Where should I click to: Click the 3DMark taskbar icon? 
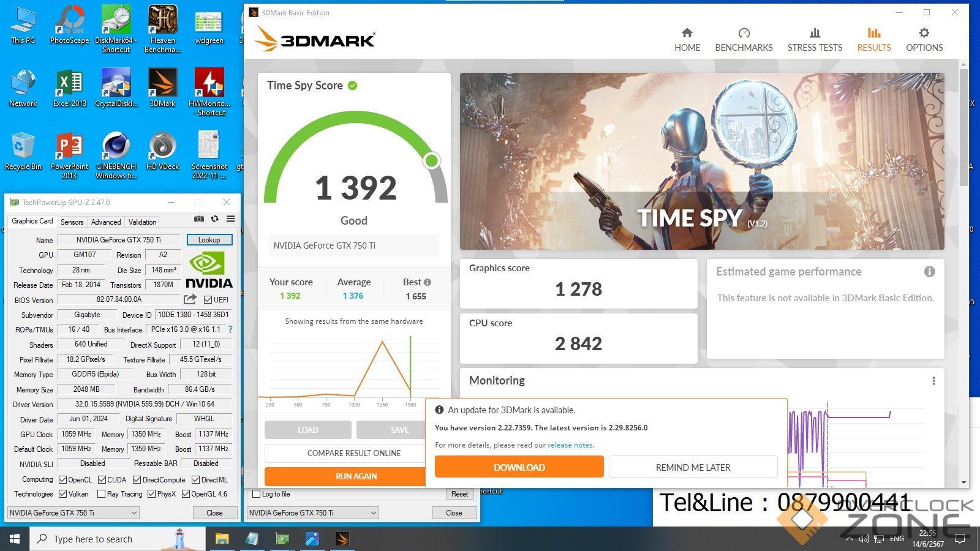pos(342,539)
